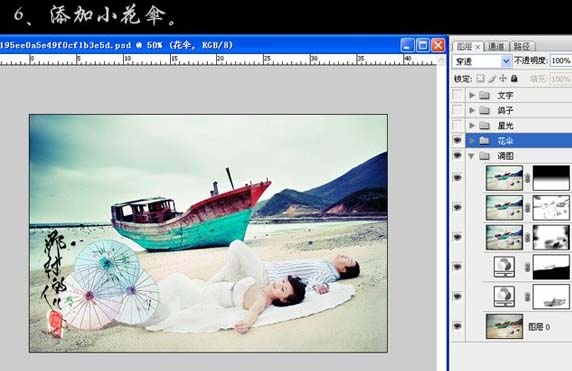Click the 文字 group name

(505, 95)
